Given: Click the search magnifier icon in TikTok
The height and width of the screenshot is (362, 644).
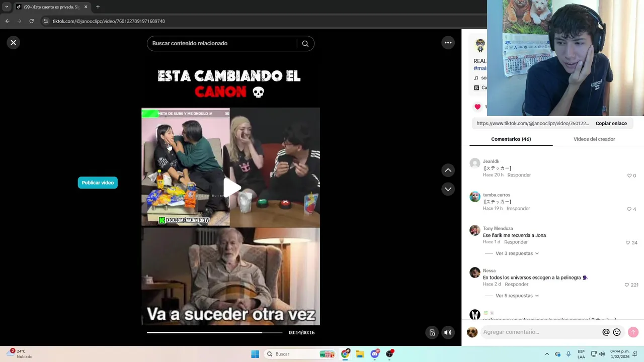Looking at the screenshot, I should 305,43.
